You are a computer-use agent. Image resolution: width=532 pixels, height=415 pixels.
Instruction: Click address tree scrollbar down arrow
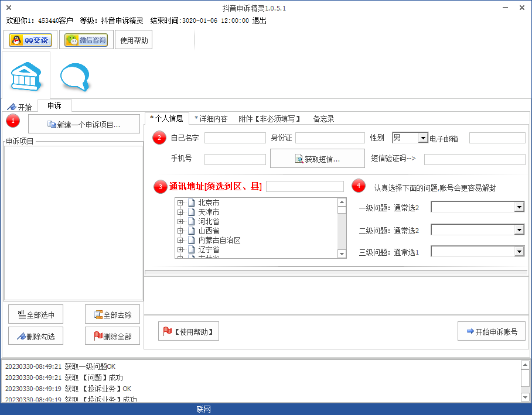(x=342, y=253)
